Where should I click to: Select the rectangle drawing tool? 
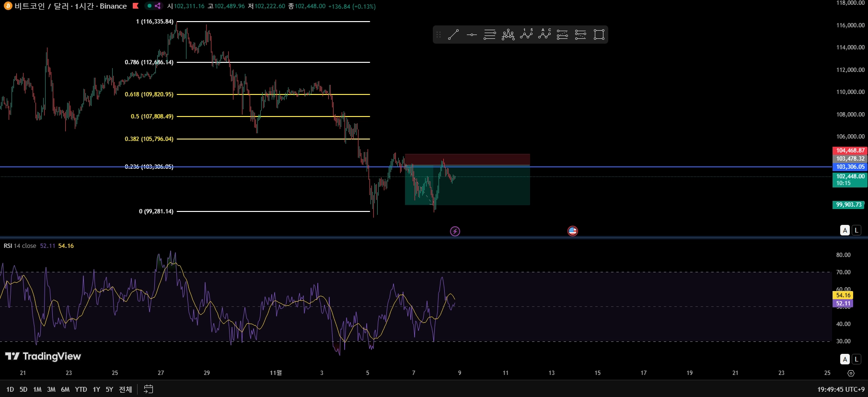click(x=599, y=35)
